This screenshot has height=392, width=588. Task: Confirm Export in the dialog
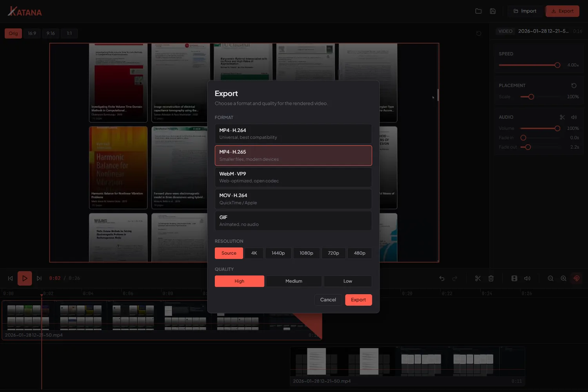tap(358, 300)
